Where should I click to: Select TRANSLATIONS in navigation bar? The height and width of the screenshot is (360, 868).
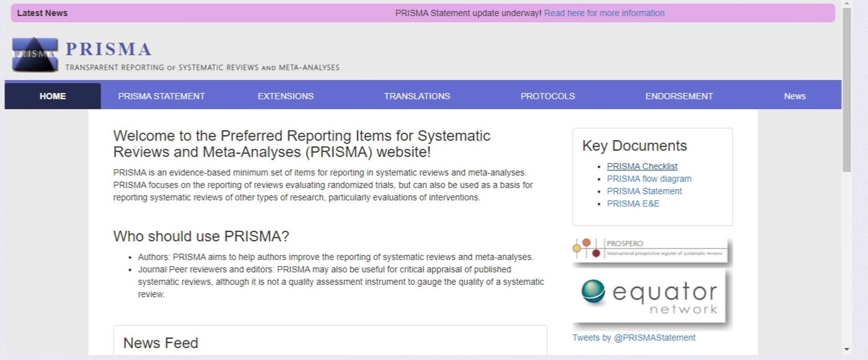(417, 96)
